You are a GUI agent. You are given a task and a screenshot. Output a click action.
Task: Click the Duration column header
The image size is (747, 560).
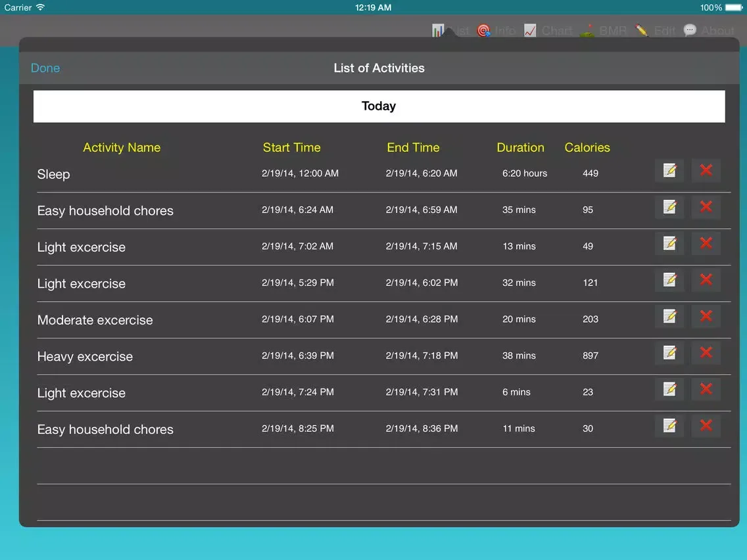click(x=520, y=148)
